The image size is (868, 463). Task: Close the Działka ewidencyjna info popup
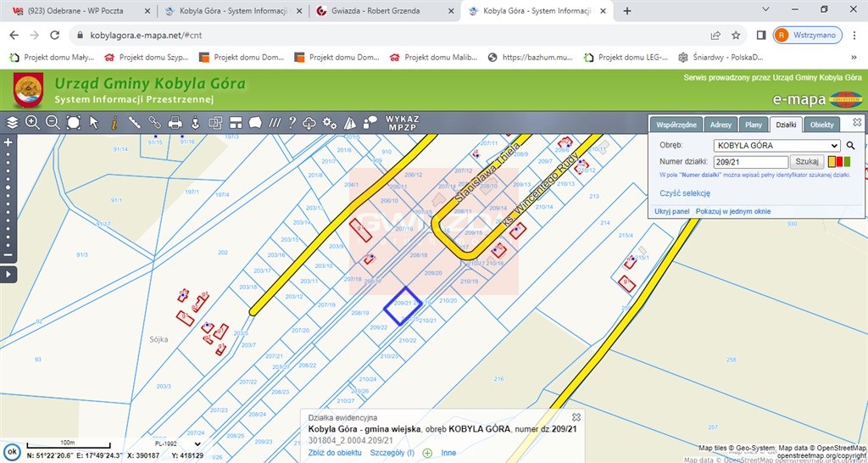point(576,417)
